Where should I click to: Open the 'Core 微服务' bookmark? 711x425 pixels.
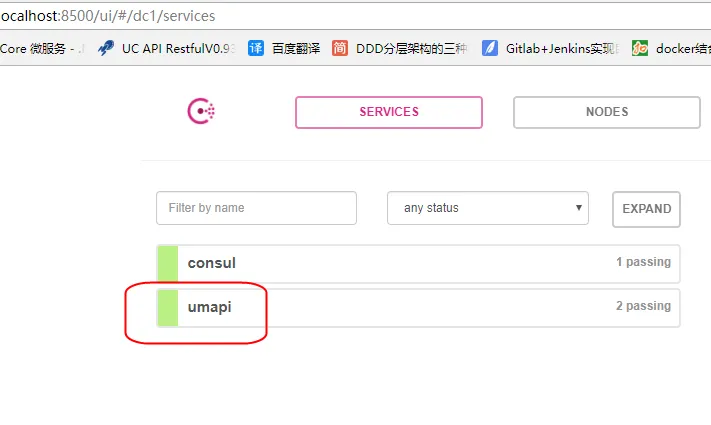click(x=40, y=48)
